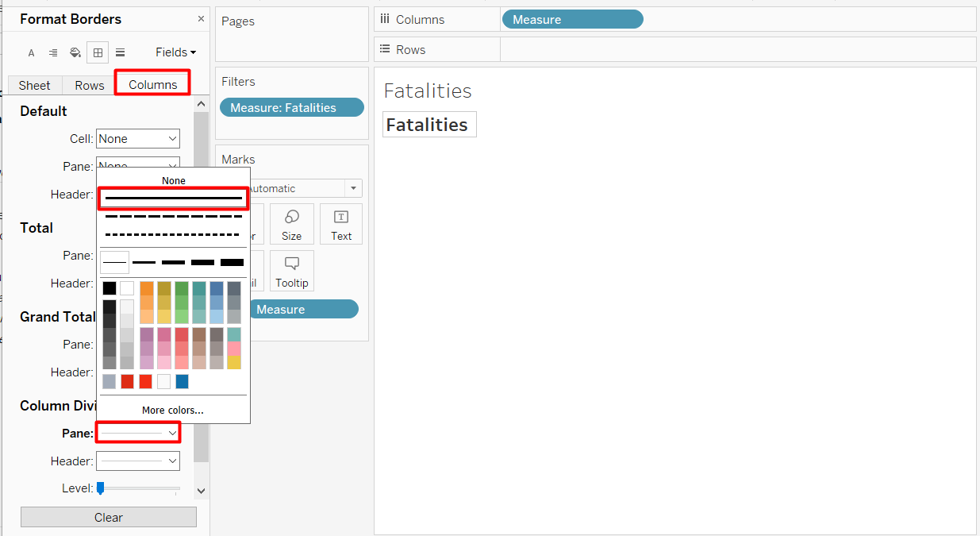Image resolution: width=980 pixels, height=536 pixels.
Task: Click the Text button in Marks card
Action: coord(341,224)
